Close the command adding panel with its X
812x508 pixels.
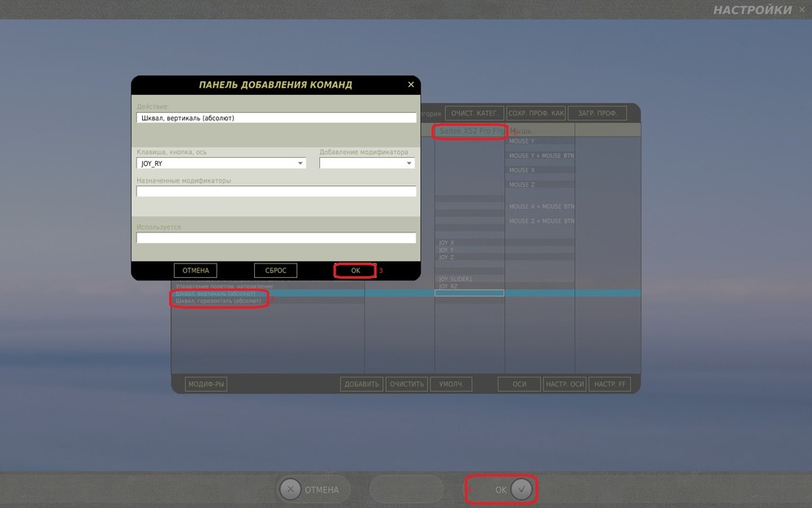click(x=411, y=85)
